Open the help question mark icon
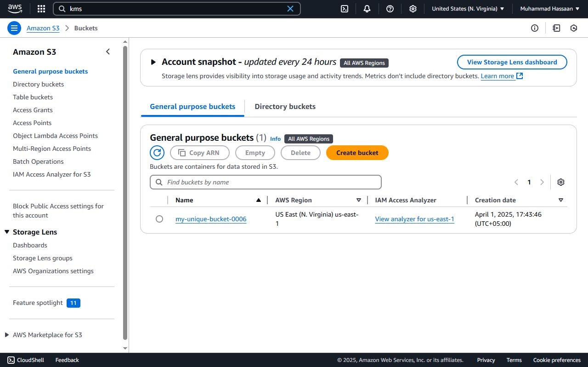The width and height of the screenshot is (588, 367). [390, 9]
